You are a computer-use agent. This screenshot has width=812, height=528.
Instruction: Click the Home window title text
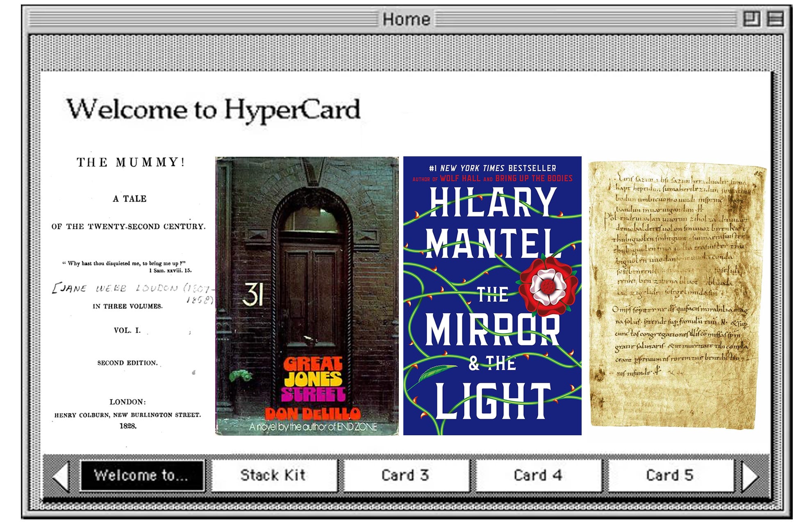[406, 19]
